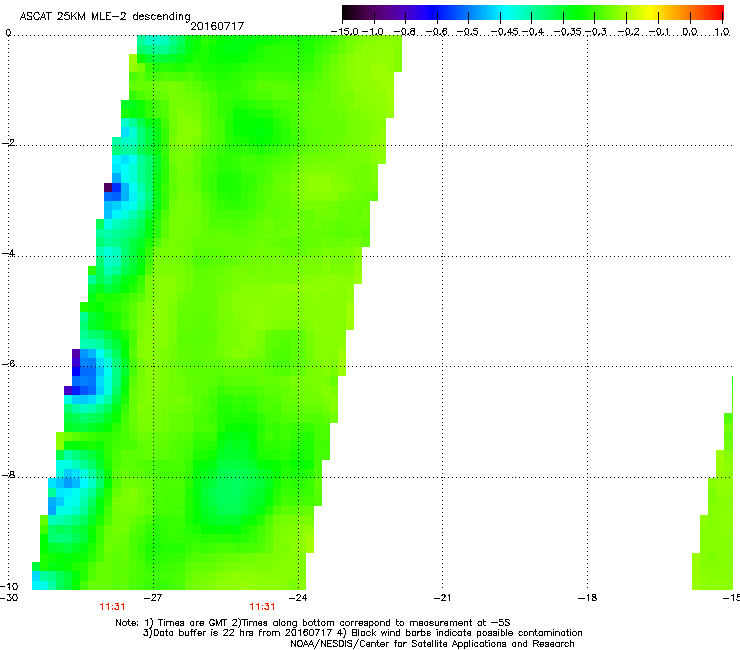Pick the cyan section of the color bar
Viewport: 740px width, 650px height.
(507, 13)
